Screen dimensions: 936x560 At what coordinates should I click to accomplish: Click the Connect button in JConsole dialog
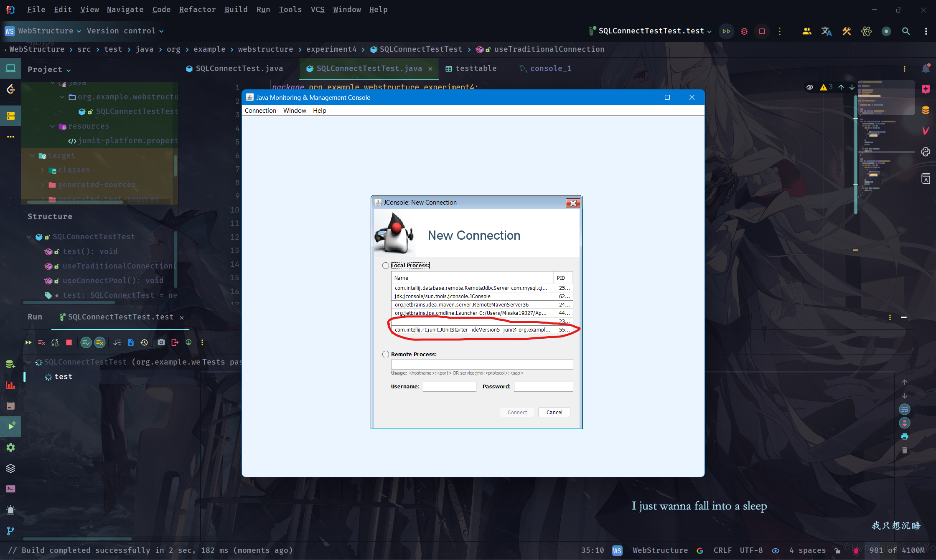517,412
